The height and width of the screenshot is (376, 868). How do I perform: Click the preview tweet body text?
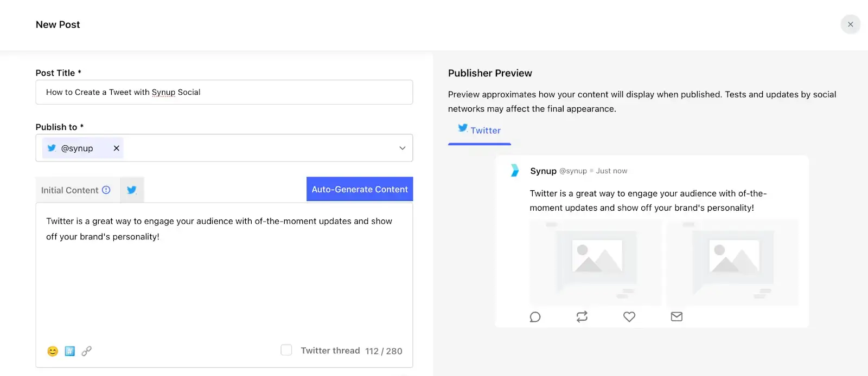pyautogui.click(x=648, y=200)
